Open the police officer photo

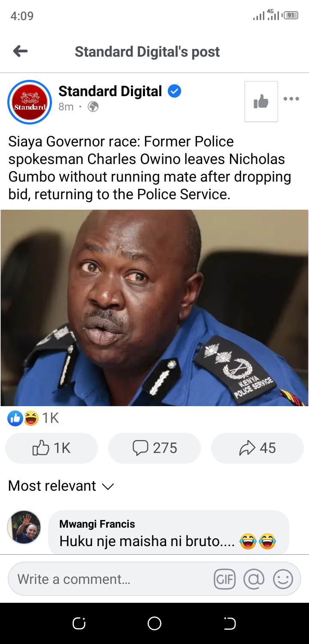coord(154,308)
